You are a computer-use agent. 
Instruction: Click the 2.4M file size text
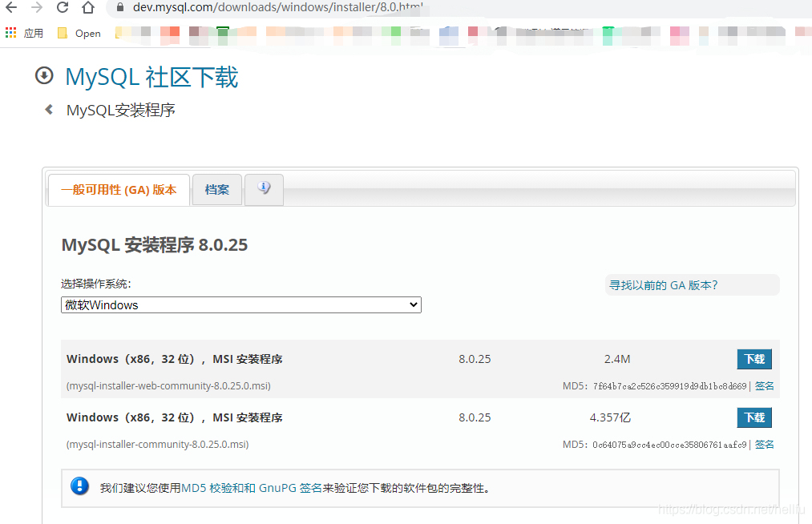pyautogui.click(x=617, y=359)
